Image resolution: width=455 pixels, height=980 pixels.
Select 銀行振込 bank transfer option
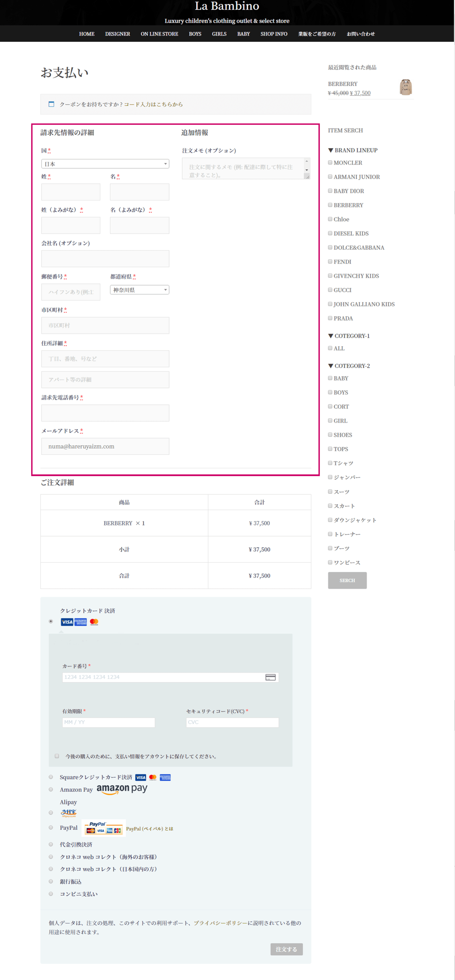tap(51, 881)
